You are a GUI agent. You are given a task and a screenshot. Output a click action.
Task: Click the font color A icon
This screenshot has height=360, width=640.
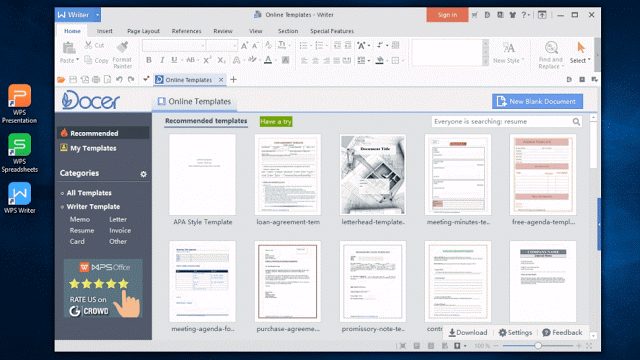268,60
